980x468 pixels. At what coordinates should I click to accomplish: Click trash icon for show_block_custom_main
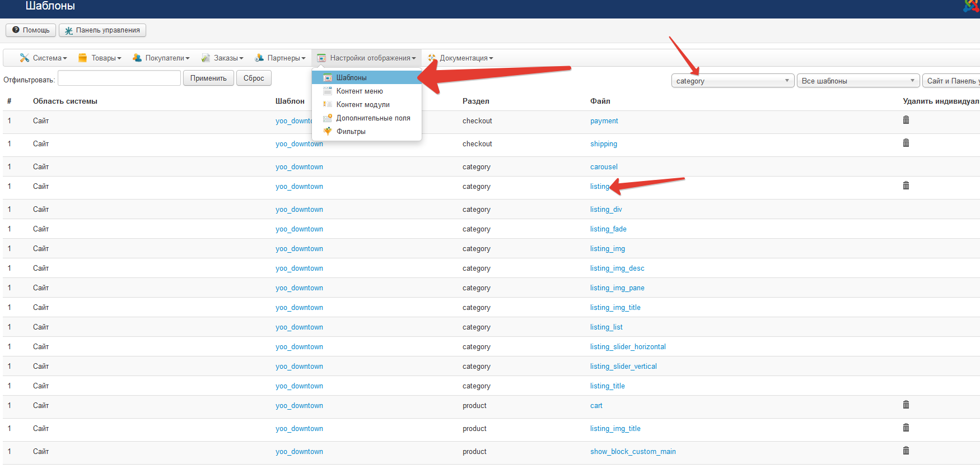(906, 451)
